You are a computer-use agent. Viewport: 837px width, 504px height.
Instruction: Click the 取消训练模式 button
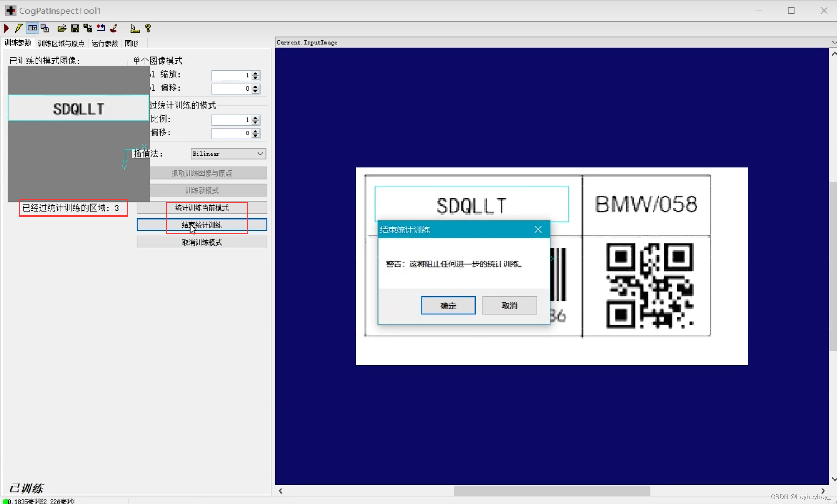click(202, 242)
